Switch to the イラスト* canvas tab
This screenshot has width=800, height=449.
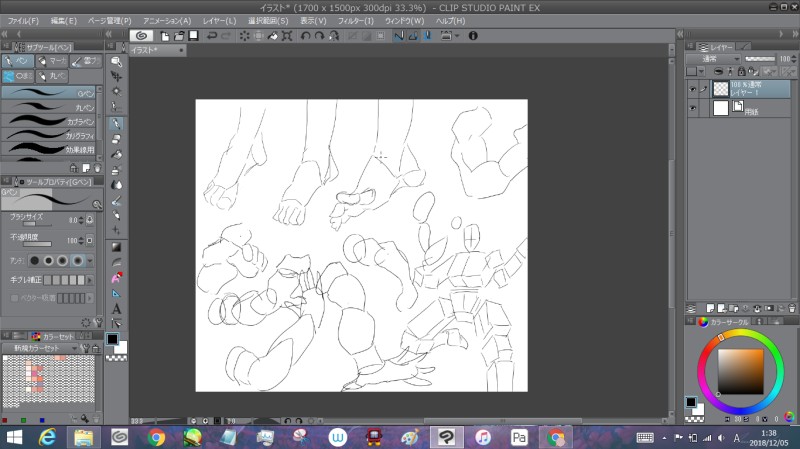pos(157,50)
